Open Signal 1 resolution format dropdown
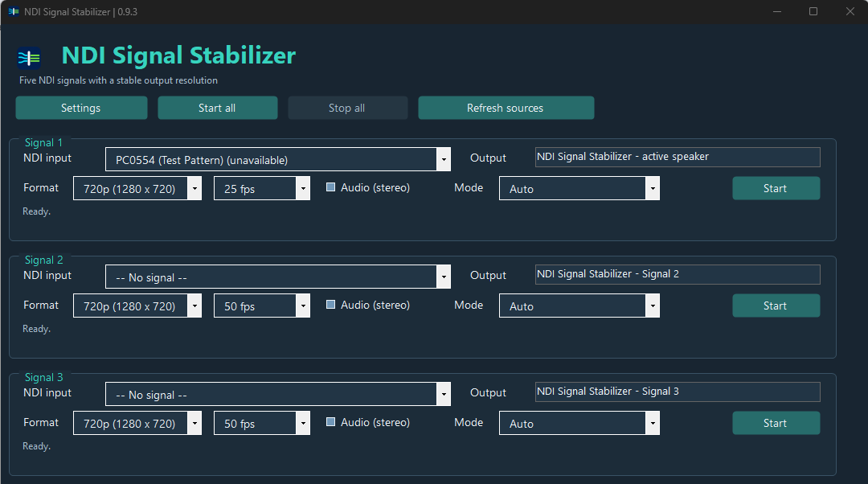Image resolution: width=868 pixels, height=484 pixels. click(137, 188)
